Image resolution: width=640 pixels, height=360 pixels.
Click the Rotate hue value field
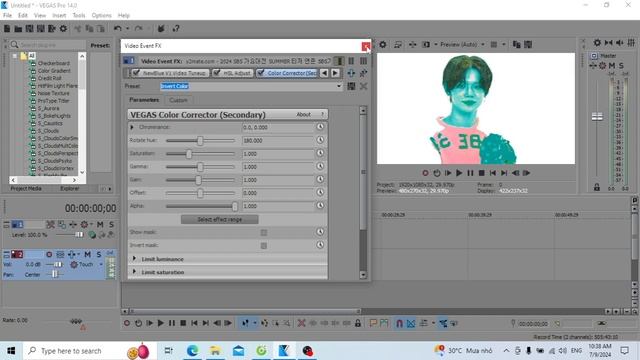pyautogui.click(x=278, y=140)
